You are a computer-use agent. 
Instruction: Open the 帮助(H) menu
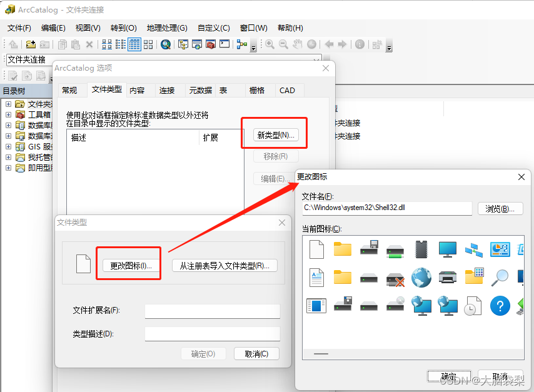click(x=290, y=28)
